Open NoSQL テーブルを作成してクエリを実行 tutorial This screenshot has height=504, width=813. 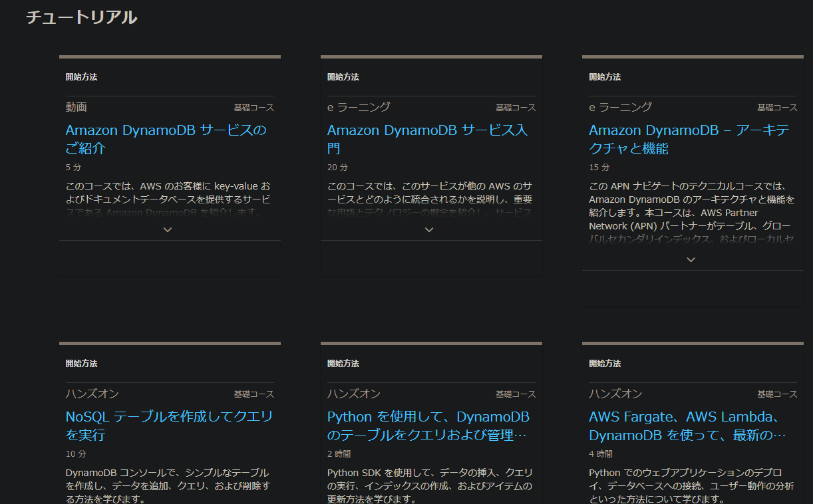169,426
